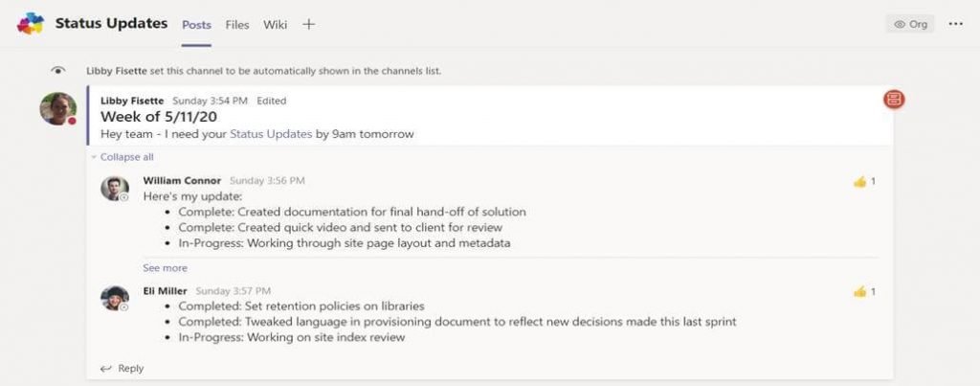Open William Connor's avatar
The width and height of the screenshot is (980, 386).
(x=115, y=189)
